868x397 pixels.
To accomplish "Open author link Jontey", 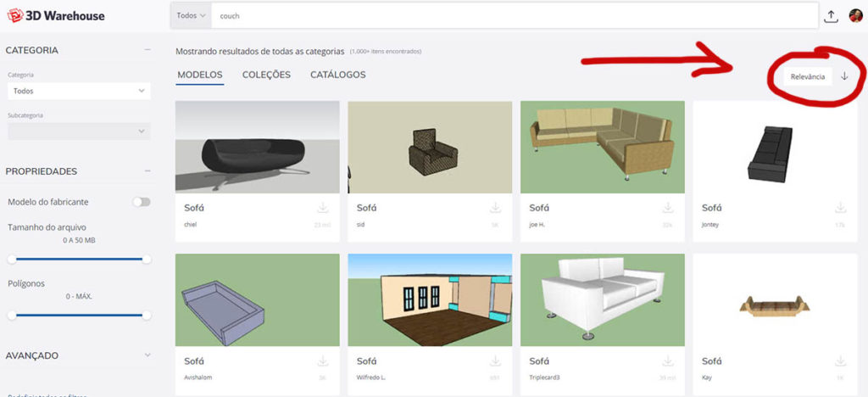I will 710,225.
